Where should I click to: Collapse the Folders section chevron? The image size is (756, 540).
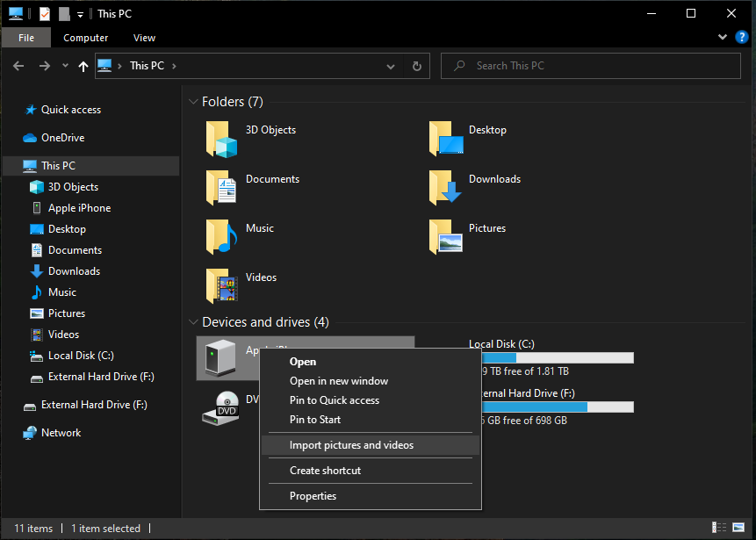coord(192,102)
